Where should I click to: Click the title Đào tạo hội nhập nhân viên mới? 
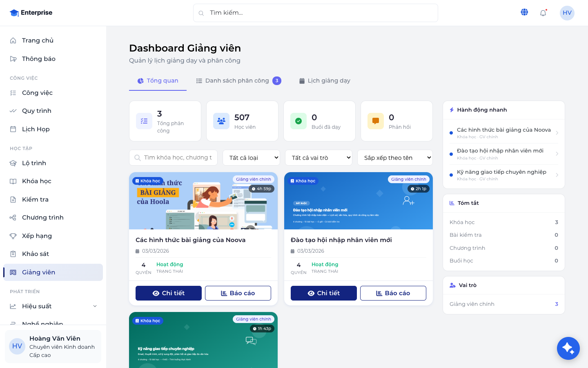341,240
